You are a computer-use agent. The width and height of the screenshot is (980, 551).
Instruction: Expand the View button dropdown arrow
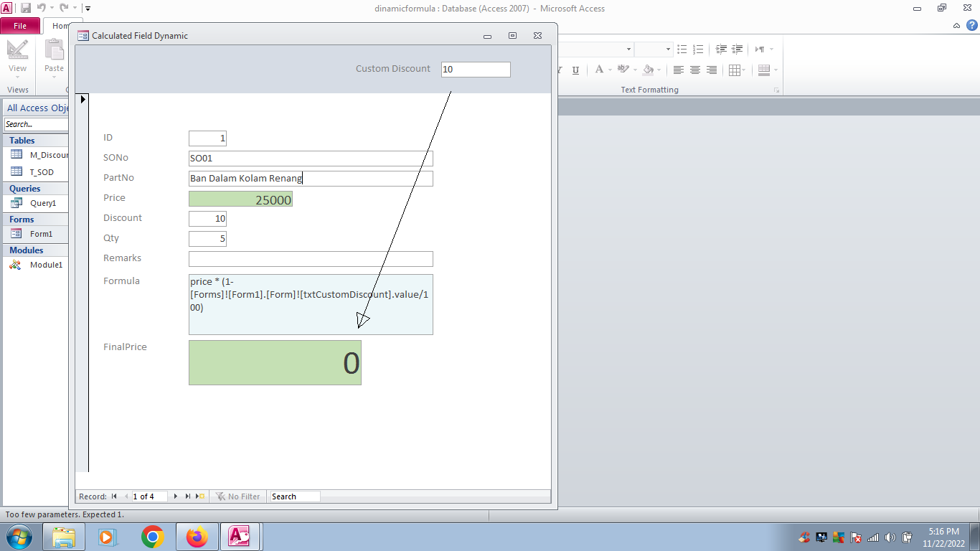pos(17,77)
